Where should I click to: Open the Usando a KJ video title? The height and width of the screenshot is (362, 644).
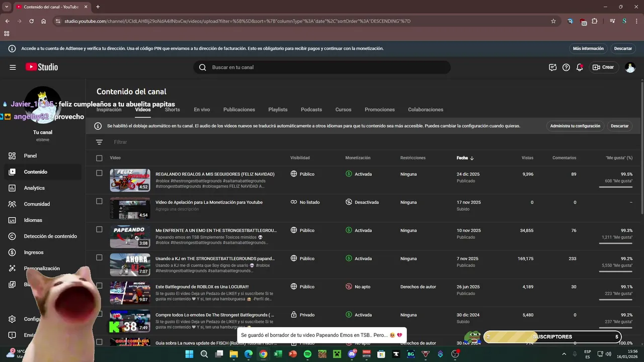[215, 258]
